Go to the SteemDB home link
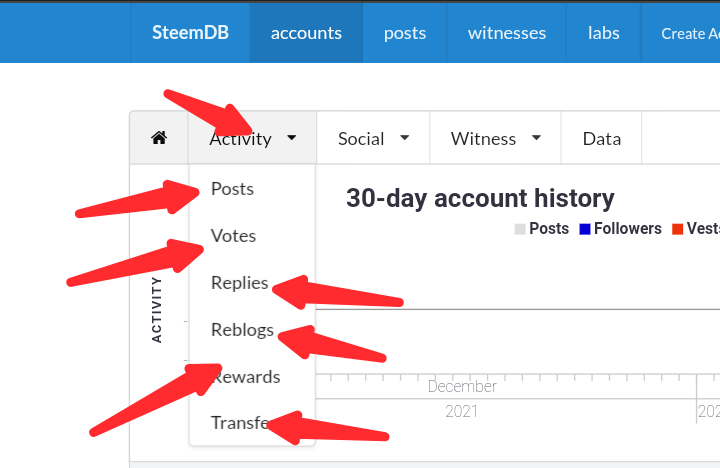 (190, 33)
